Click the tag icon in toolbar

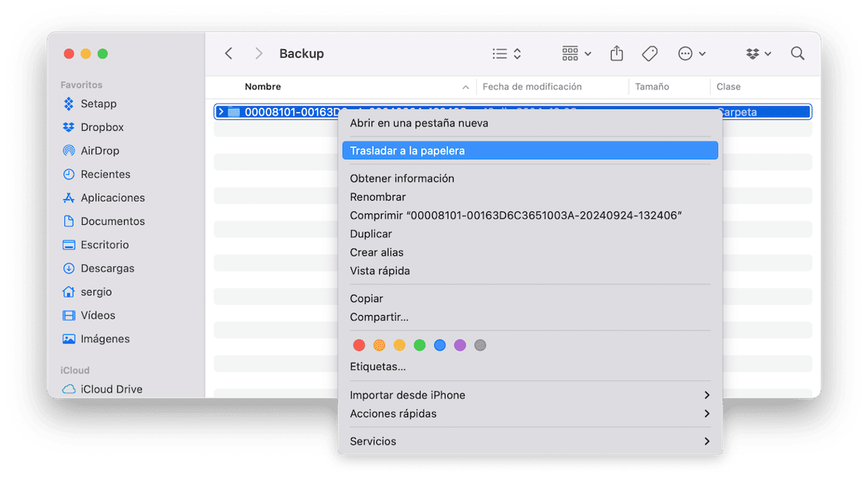650,54
